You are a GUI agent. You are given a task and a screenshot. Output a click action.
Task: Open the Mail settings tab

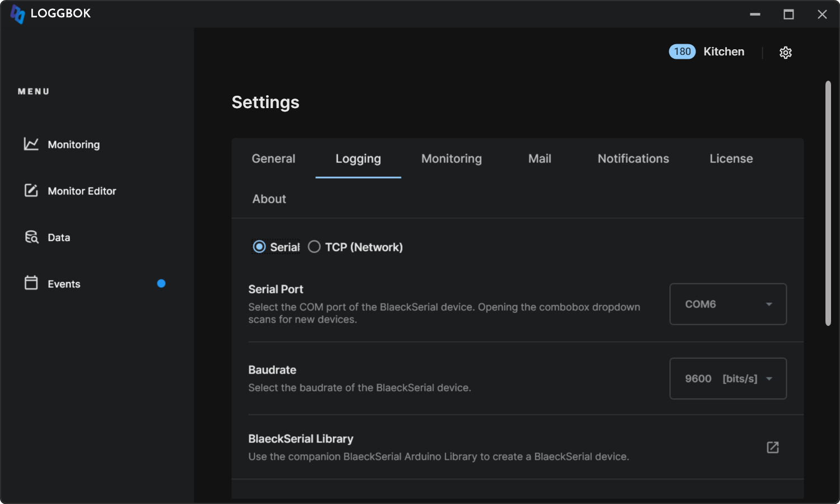[x=539, y=158]
